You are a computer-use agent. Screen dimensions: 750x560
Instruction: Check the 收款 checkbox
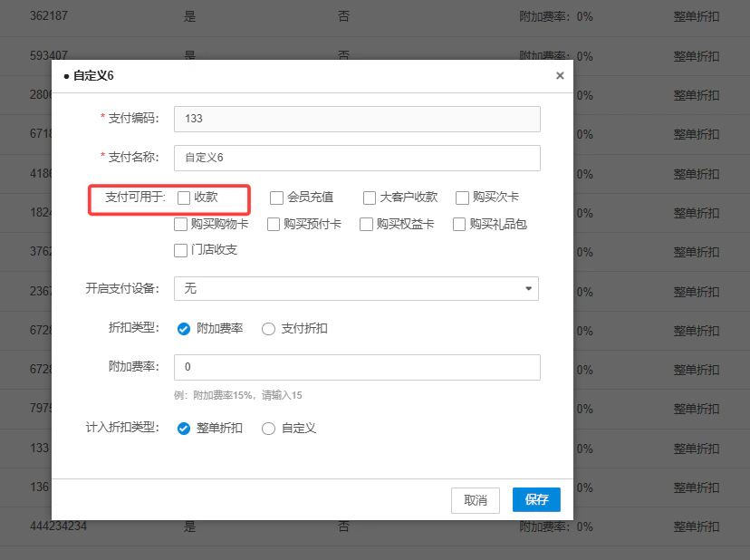(184, 198)
